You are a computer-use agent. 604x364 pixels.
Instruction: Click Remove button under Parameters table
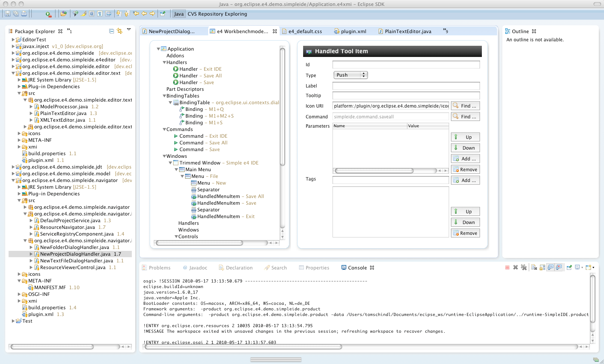point(465,170)
